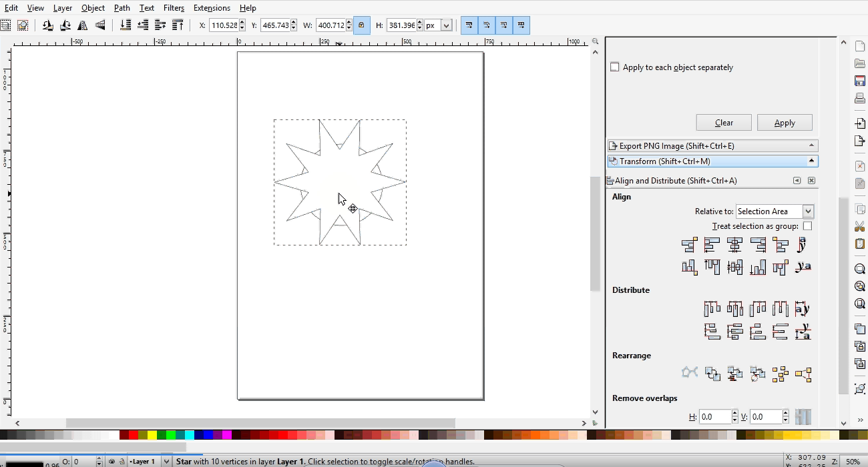Viewport: 868px width, 467px height.
Task: Flip selected object vertically
Action: click(100, 25)
